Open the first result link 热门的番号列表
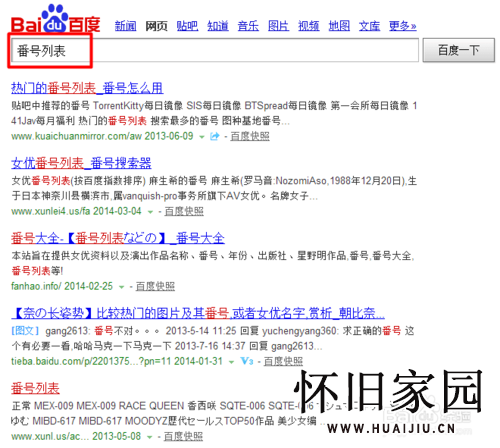Viewport: 500px width, 448px height. (x=87, y=88)
